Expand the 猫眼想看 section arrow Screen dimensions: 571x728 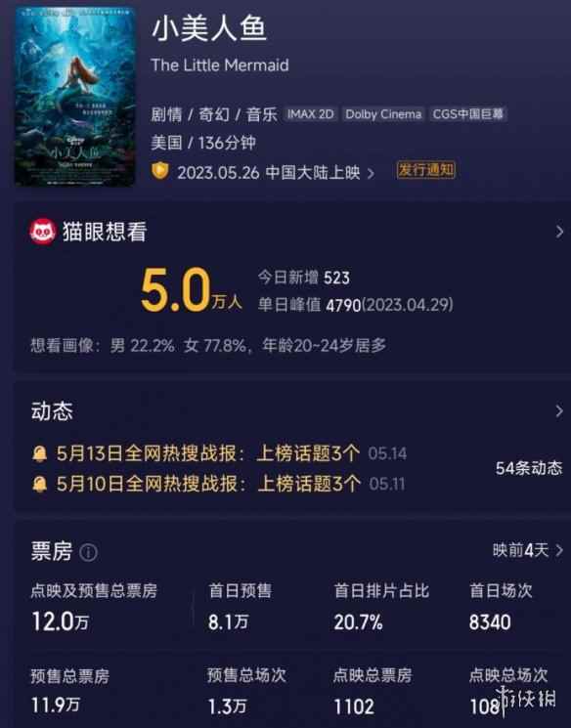click(x=559, y=232)
